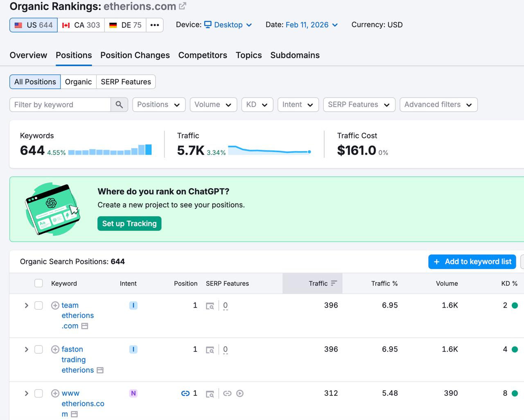The width and height of the screenshot is (524, 420).
Task: Click the Filter by keyword input field
Action: tap(60, 105)
